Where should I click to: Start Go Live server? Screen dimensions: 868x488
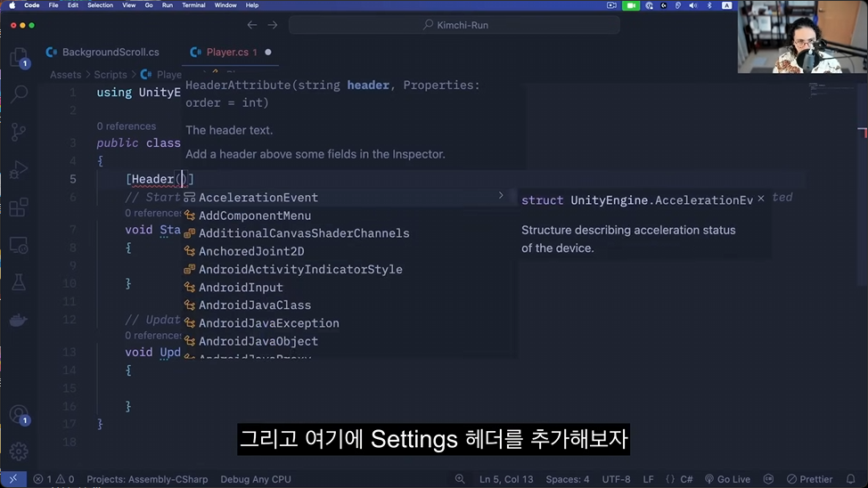[x=727, y=479]
